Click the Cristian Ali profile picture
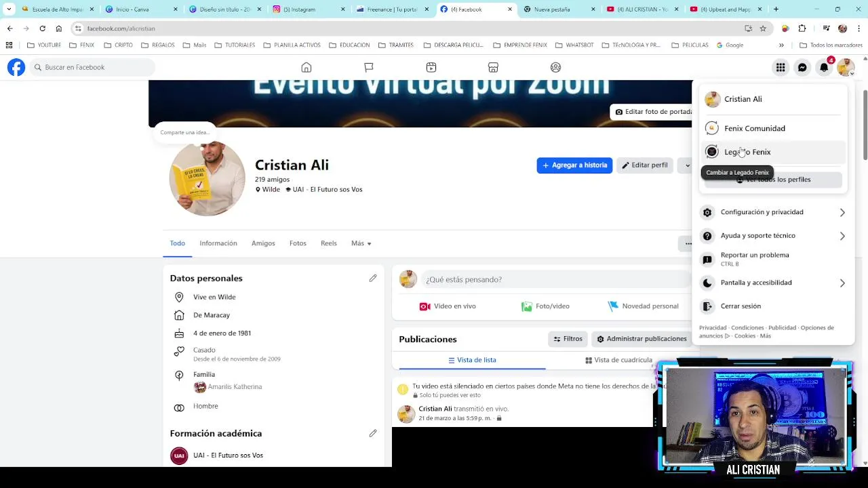The image size is (868, 488). 208,179
